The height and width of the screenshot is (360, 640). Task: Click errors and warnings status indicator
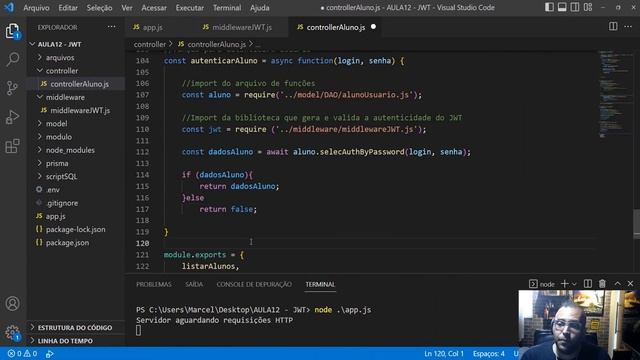point(22,353)
